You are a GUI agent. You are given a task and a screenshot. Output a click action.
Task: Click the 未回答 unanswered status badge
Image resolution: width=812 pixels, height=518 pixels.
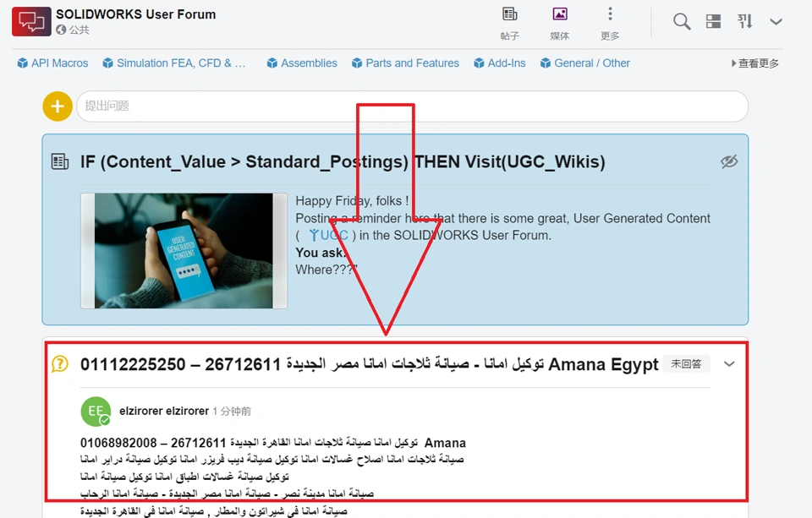coord(686,364)
